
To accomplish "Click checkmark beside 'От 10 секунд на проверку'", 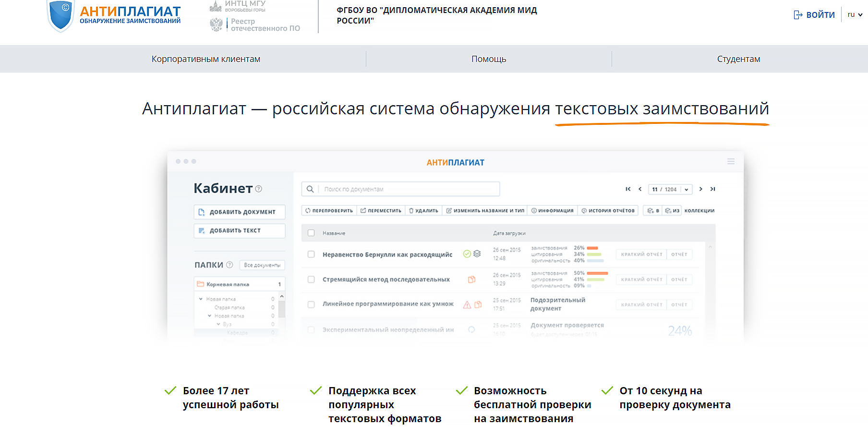I will tap(607, 390).
